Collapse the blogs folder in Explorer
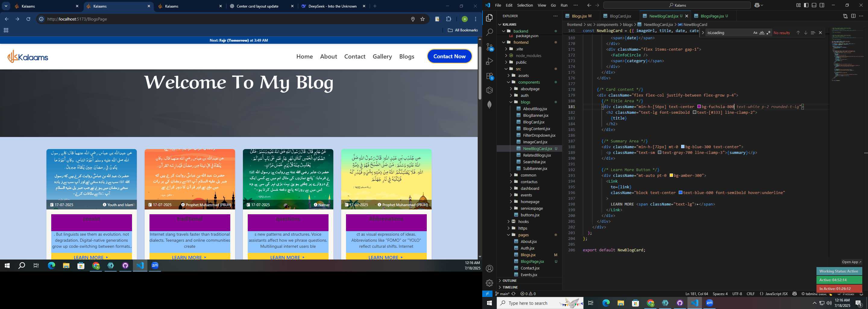The height and width of the screenshot is (309, 868). click(x=511, y=102)
